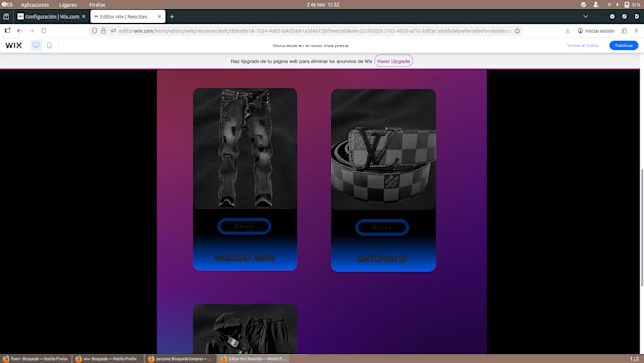Image resolution: width=644 pixels, height=363 pixels.
Task: Bookmark this page with the star
Action: pyautogui.click(x=517, y=31)
